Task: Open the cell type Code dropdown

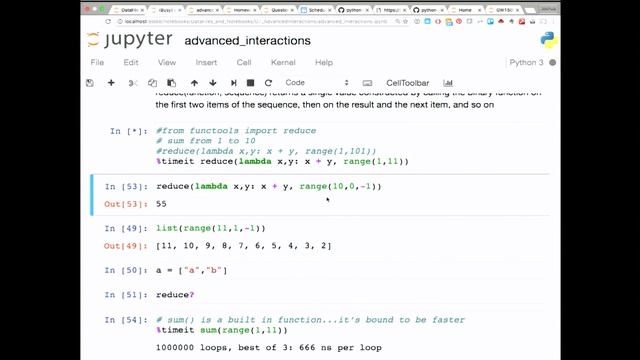Action: [x=317, y=82]
